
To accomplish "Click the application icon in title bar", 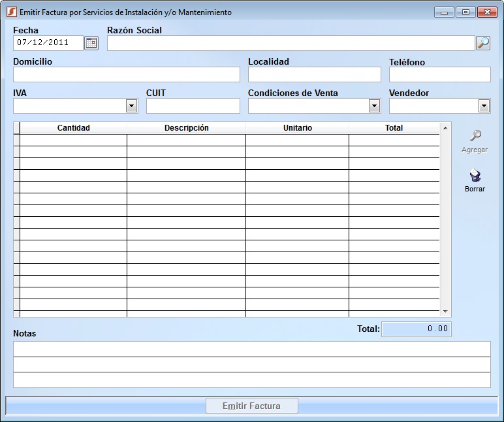I will click(12, 12).
